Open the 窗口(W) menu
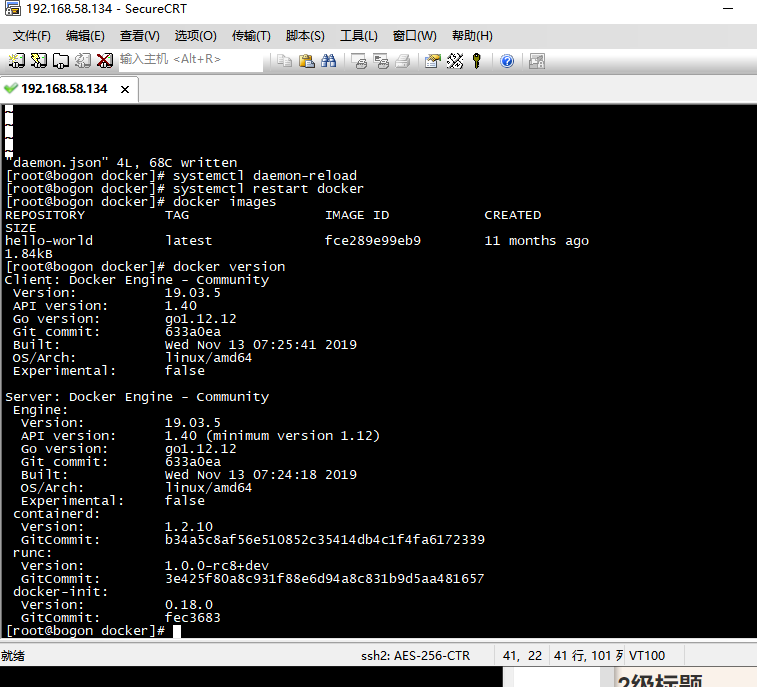The height and width of the screenshot is (687, 757). pos(415,36)
